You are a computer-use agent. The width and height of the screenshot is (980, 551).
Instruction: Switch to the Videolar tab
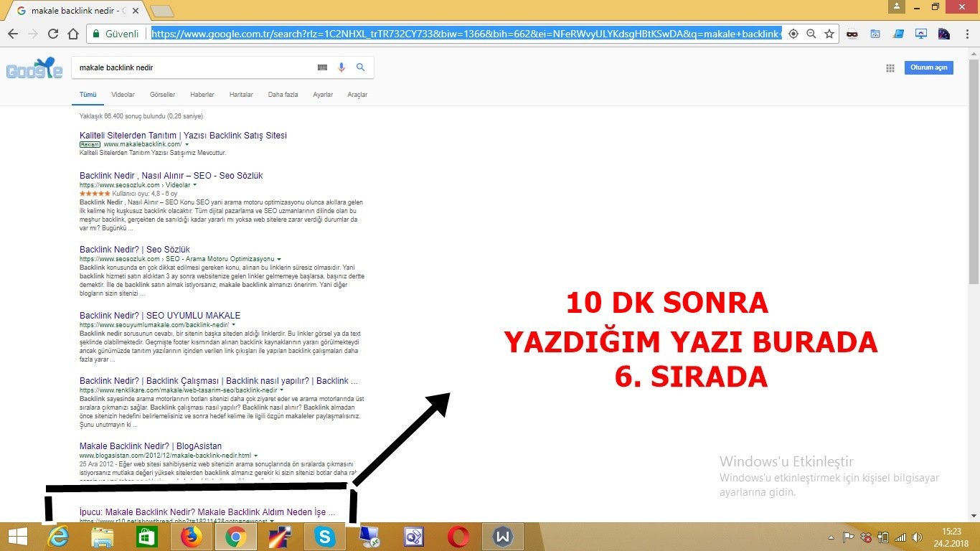123,95
